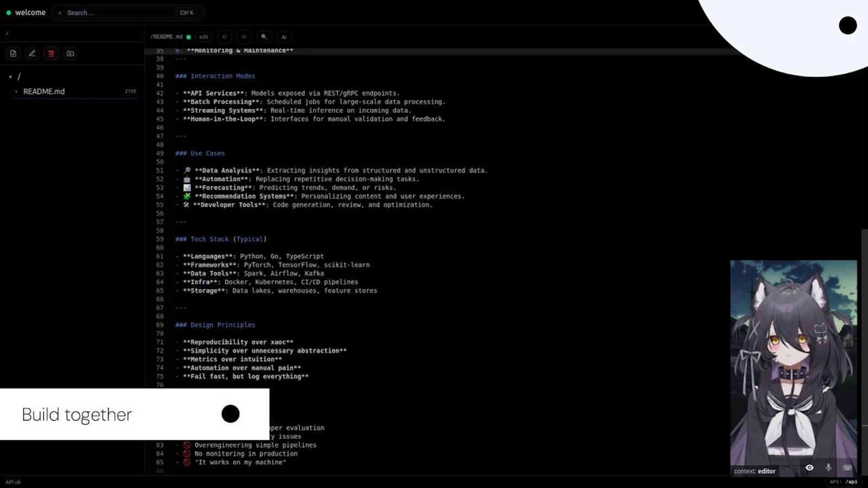
Task: Click the '### Interaction Modes' heading
Action: point(215,76)
